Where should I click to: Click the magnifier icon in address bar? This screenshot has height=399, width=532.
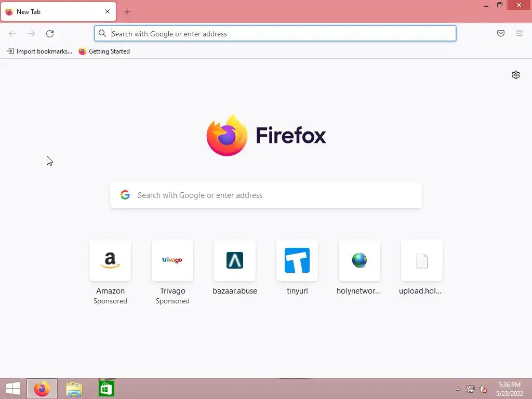(102, 33)
